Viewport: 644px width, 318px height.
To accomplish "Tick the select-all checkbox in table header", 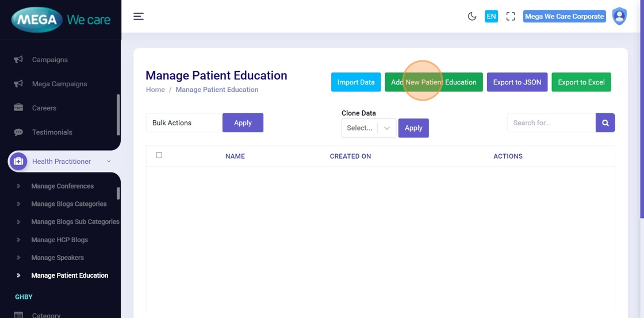I will coord(159,155).
